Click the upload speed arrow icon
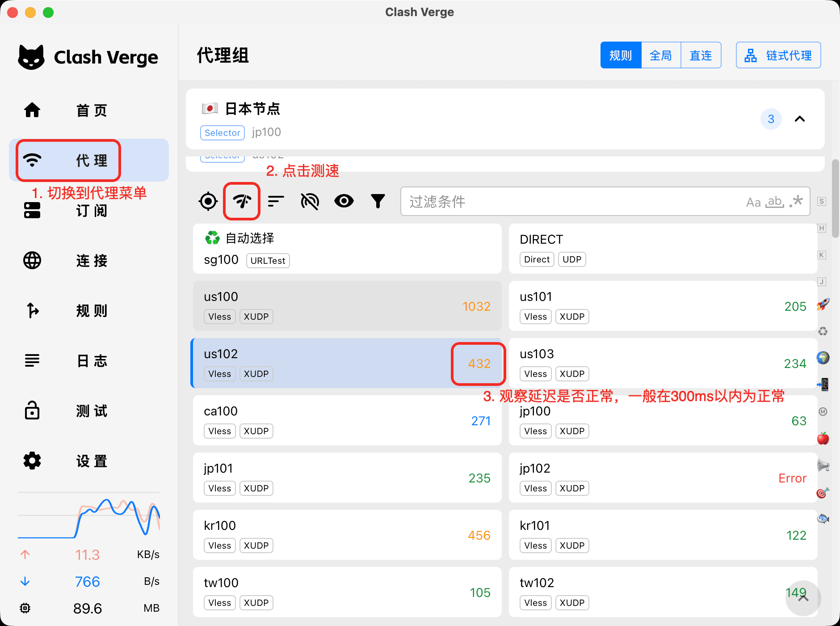The image size is (840, 626). tap(25, 554)
